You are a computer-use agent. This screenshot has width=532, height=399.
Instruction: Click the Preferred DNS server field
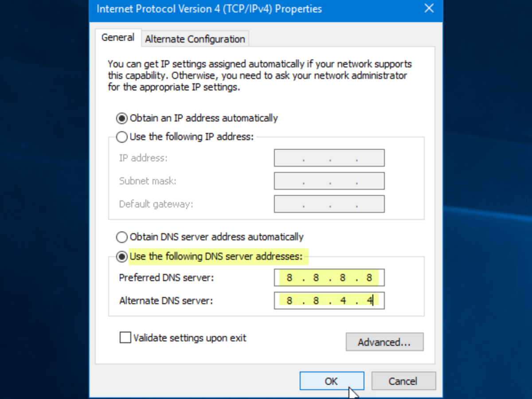329,278
